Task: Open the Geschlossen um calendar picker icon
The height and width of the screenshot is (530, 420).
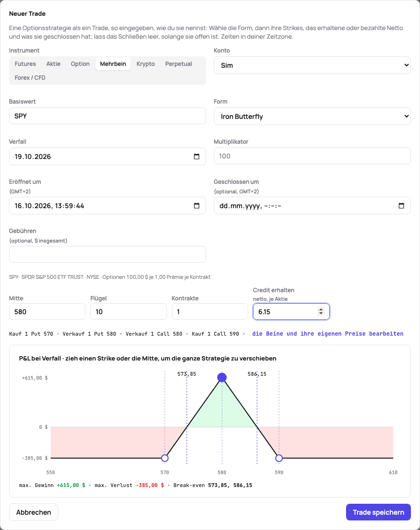Action: point(401,206)
